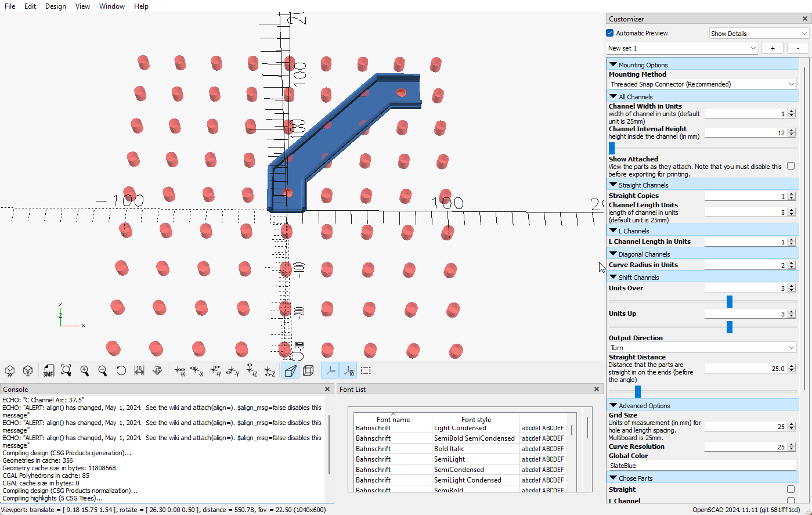Toggle the Automatic Preview checkbox
This screenshot has height=515, width=812.
610,33
